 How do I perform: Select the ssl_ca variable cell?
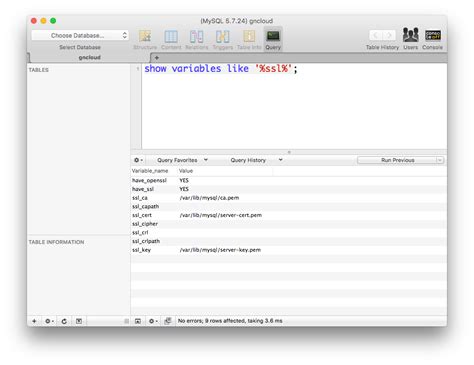140,198
